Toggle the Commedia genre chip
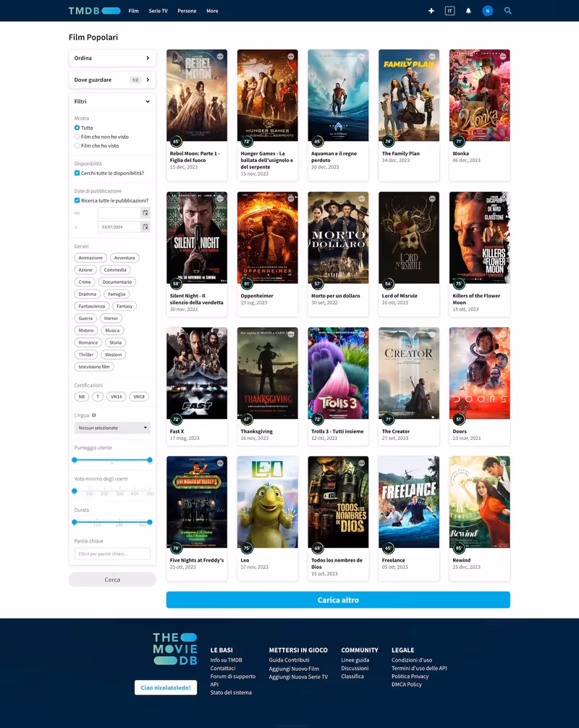Viewport: 579px width, 728px height. [115, 270]
